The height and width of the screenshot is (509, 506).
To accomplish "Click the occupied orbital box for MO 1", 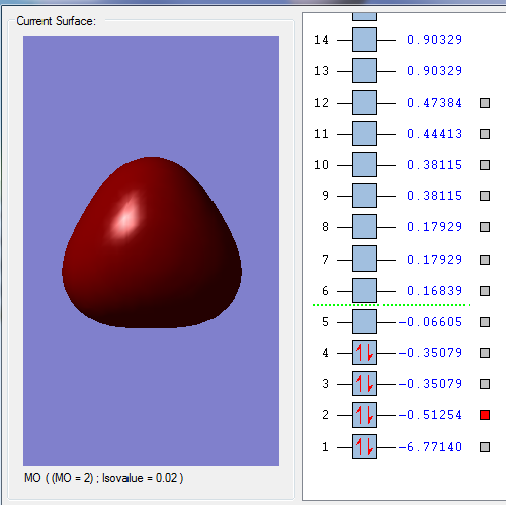I will click(364, 447).
